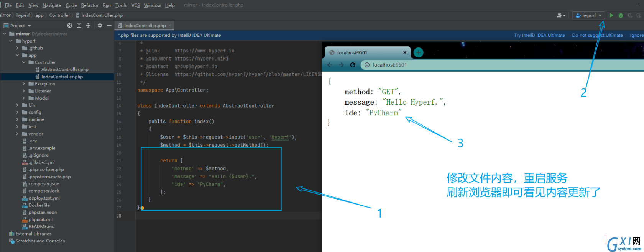Expand the test folder
This screenshot has width=644, height=252.
click(17, 127)
